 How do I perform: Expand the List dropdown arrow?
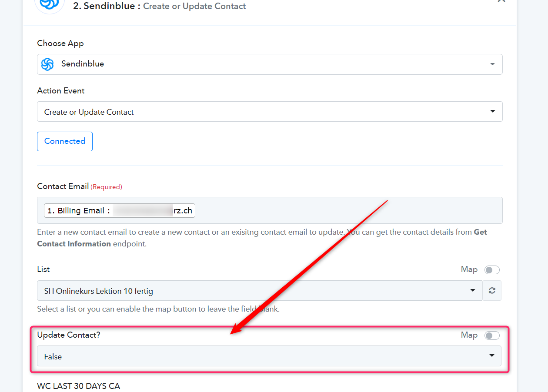473,290
